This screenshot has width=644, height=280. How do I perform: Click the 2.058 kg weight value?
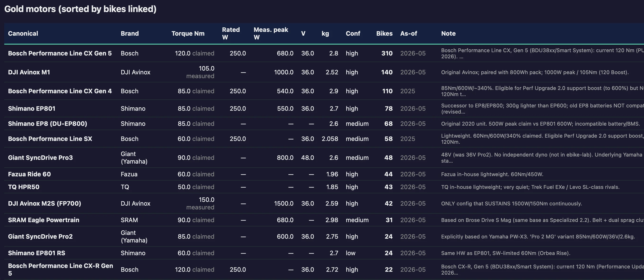coord(330,139)
